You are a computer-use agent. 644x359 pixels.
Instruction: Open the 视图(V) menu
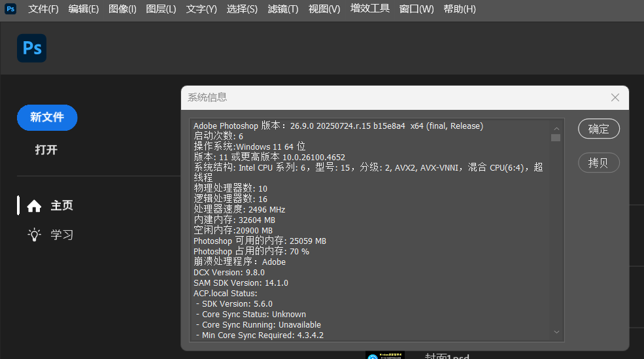point(324,9)
